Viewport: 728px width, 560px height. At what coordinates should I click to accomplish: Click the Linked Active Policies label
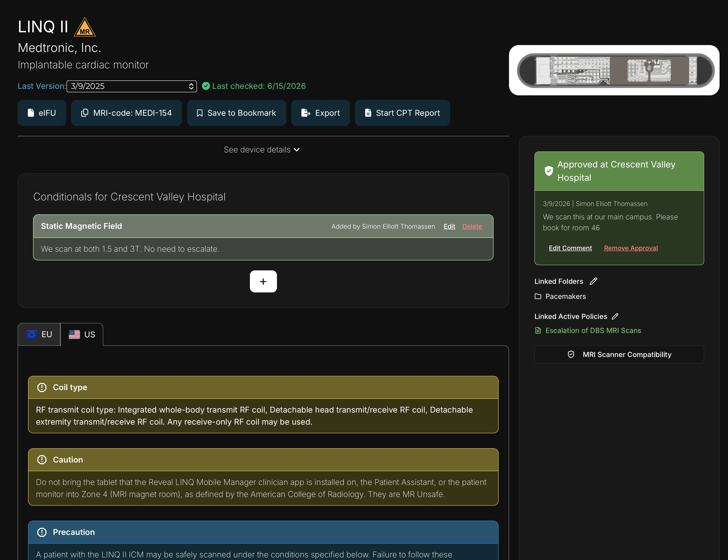[571, 316]
